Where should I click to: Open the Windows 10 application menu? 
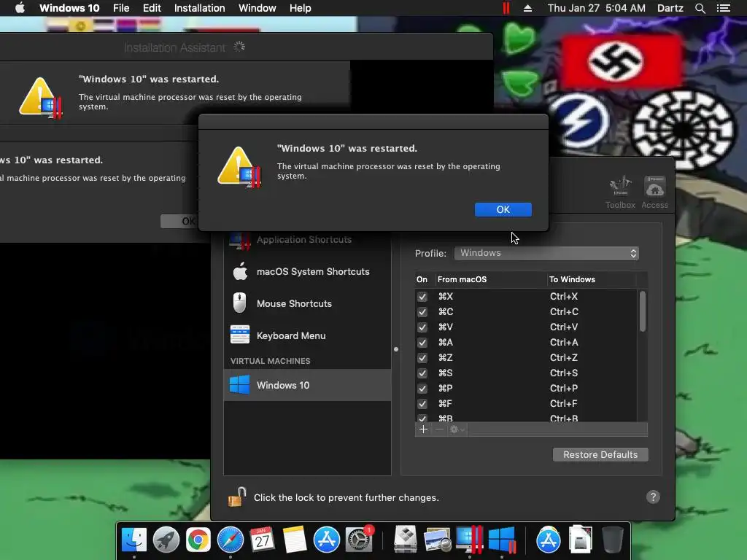[x=69, y=8]
